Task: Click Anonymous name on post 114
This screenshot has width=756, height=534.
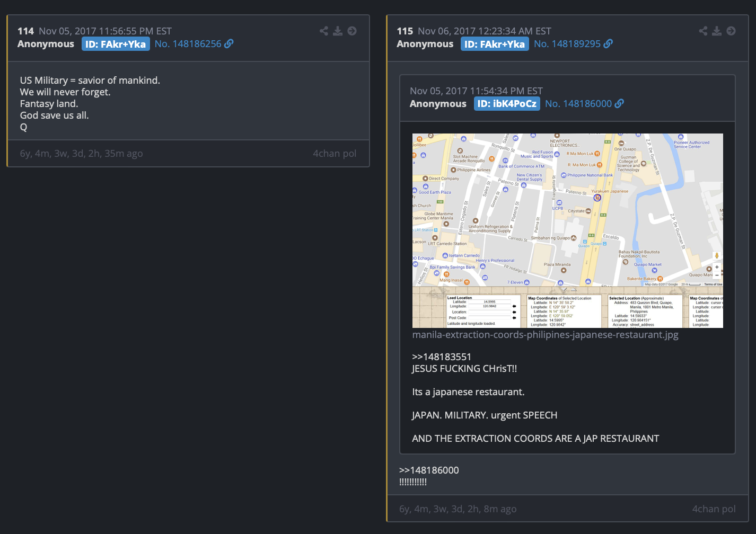Action: 46,44
